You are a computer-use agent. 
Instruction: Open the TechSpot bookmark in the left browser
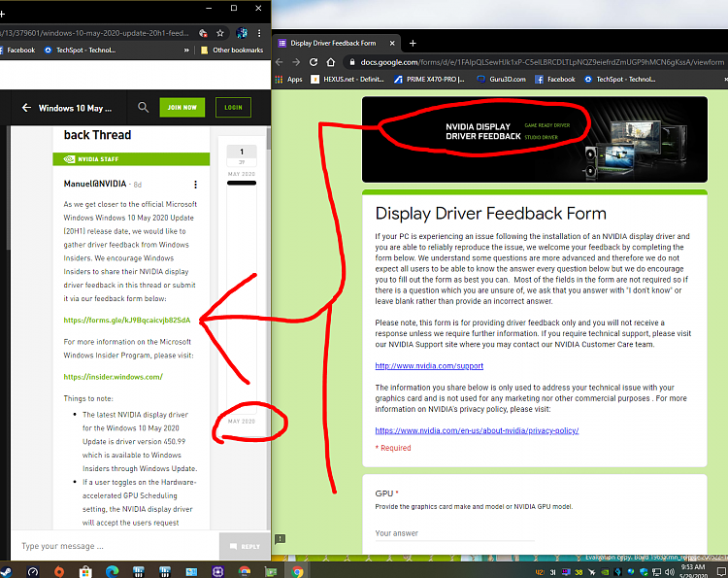pos(80,51)
